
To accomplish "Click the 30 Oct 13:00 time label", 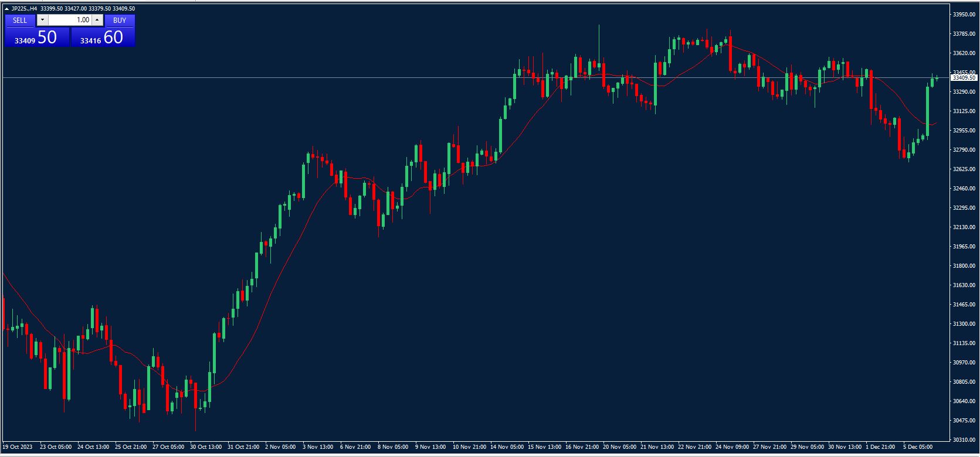I will (x=206, y=447).
